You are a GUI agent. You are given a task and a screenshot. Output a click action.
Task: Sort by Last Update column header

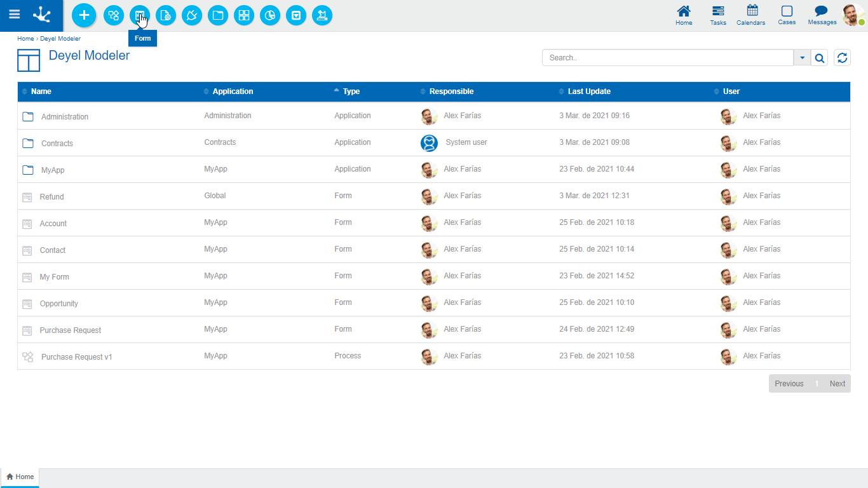coord(589,91)
